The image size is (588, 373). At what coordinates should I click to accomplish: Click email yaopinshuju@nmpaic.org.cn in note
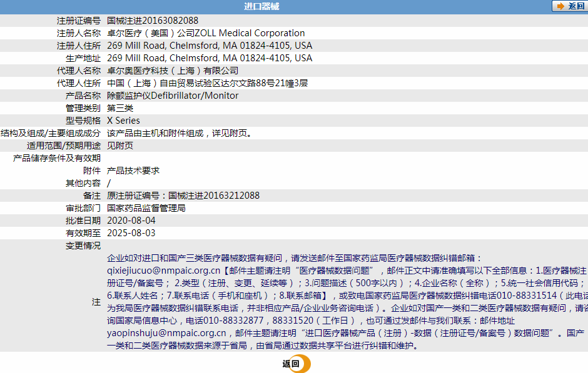[x=166, y=333]
